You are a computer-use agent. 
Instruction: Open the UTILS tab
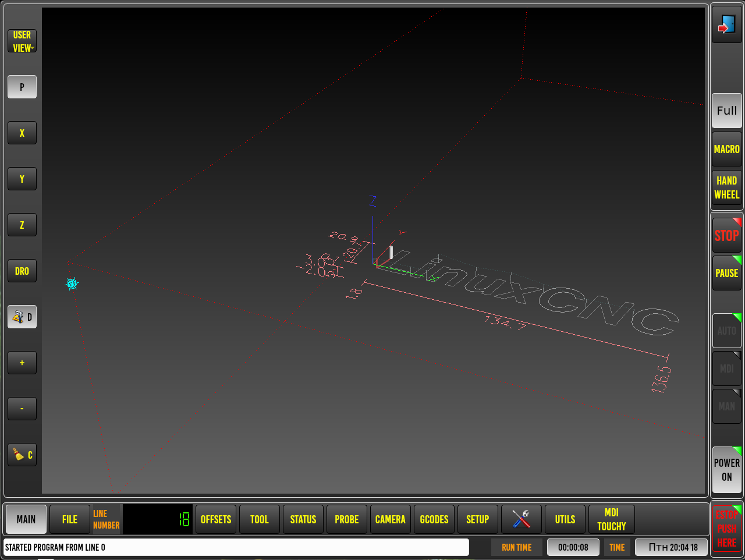(565, 519)
